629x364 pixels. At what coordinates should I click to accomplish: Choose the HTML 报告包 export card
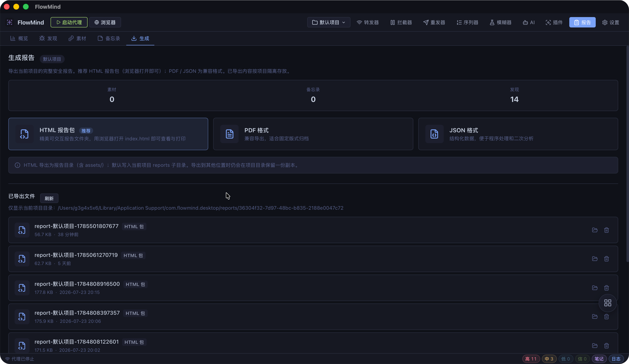coord(108,134)
